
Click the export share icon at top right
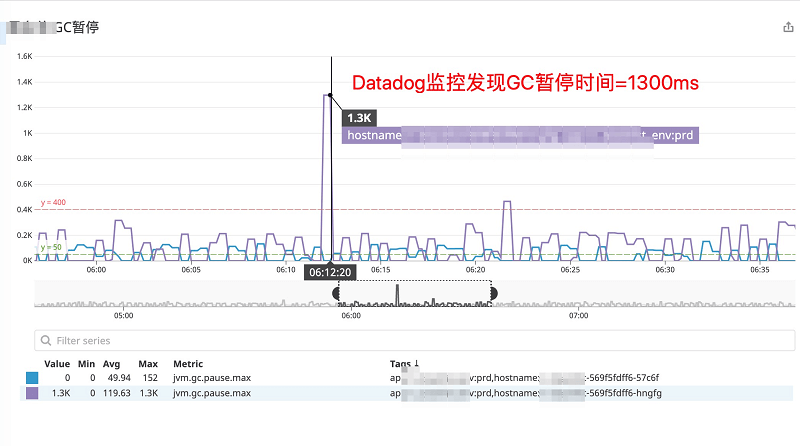pyautogui.click(x=787, y=29)
